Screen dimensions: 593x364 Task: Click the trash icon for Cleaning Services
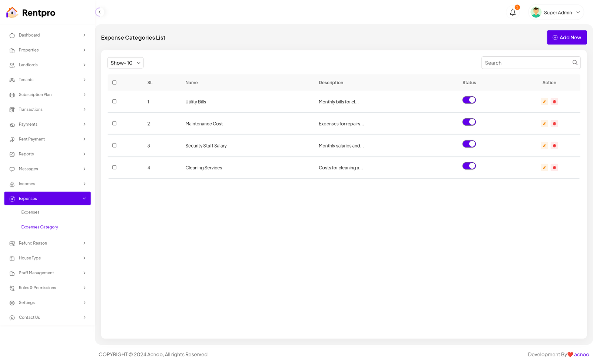point(554,168)
